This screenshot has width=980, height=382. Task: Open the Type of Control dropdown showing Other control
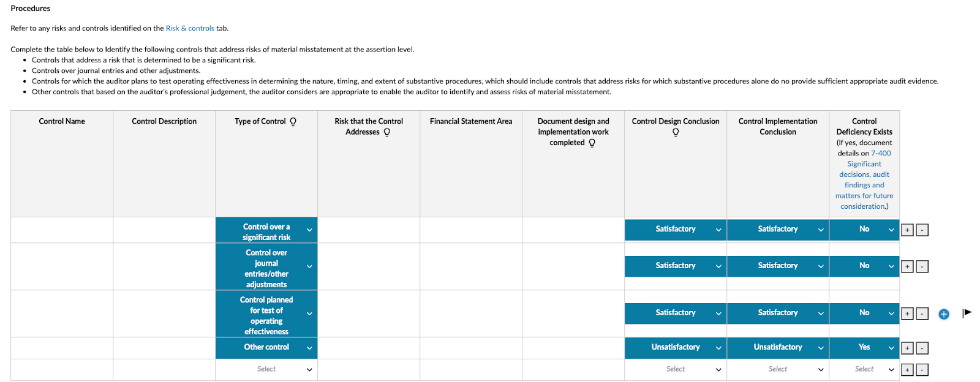[266, 347]
